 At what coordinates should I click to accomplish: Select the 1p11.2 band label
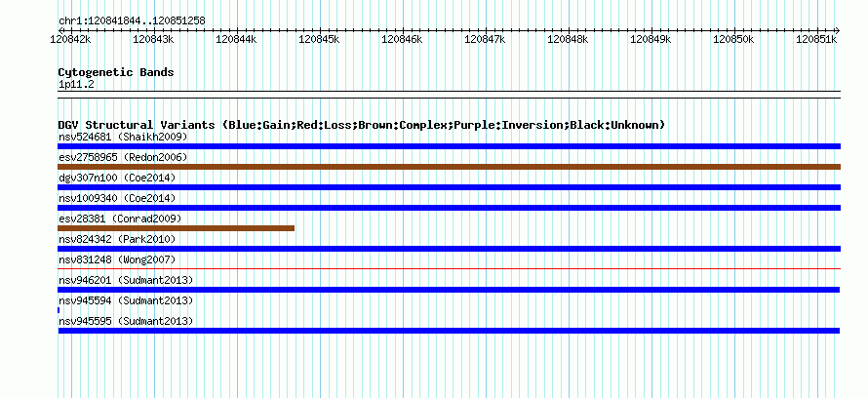tap(76, 84)
